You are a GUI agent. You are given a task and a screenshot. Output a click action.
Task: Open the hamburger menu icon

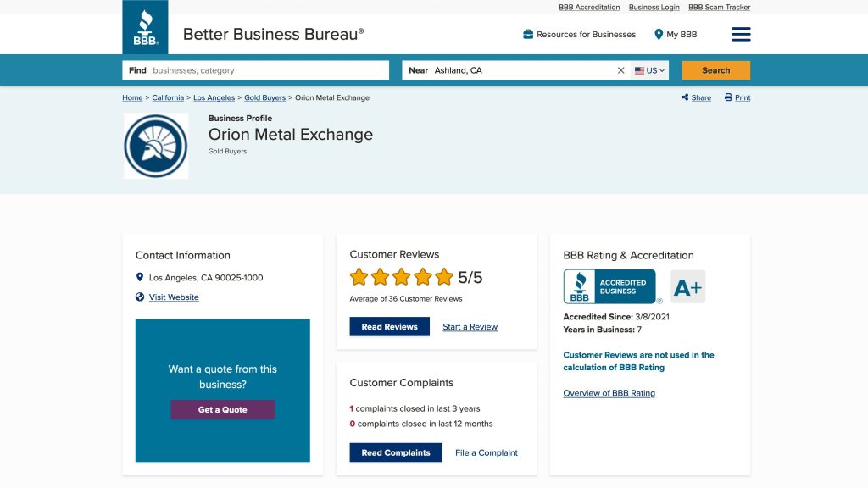coord(741,34)
